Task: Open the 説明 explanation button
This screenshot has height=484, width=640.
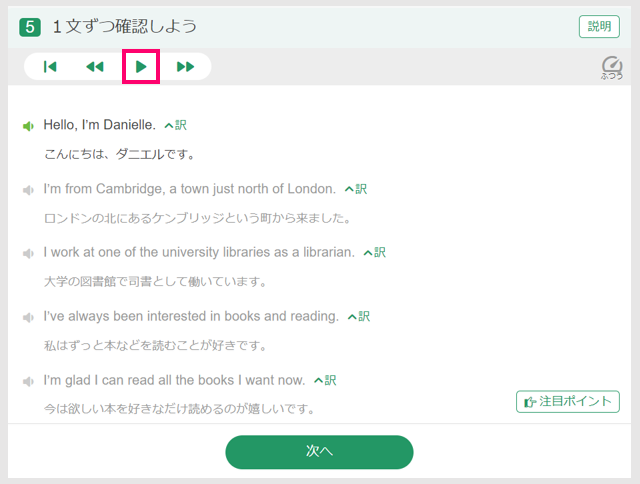Action: [x=599, y=27]
